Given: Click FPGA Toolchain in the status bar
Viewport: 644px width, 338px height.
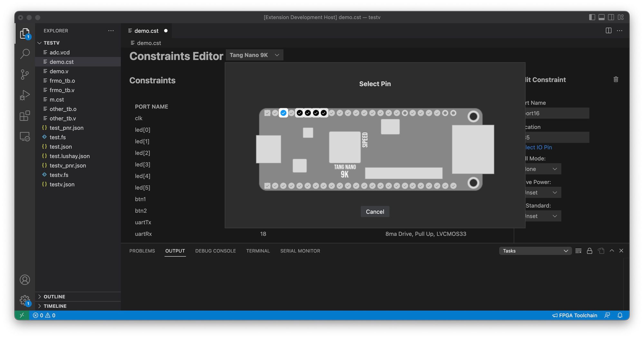Looking at the screenshot, I should pyautogui.click(x=575, y=315).
